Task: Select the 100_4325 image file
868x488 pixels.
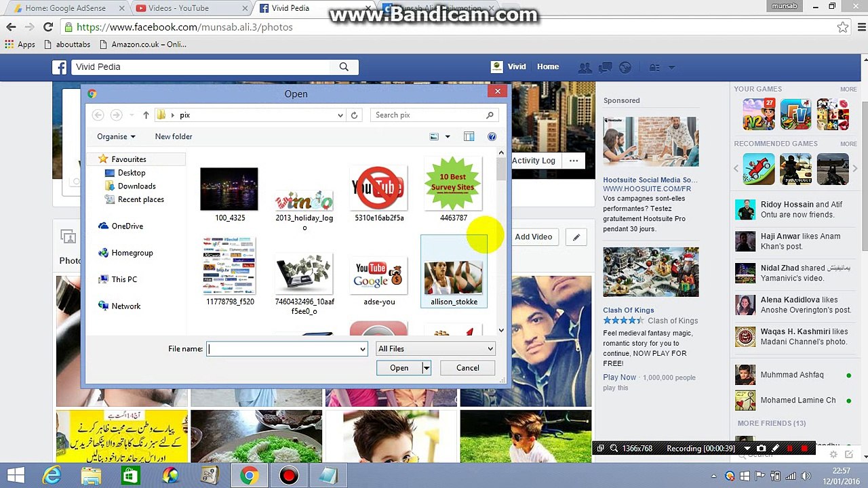Action: (230, 194)
